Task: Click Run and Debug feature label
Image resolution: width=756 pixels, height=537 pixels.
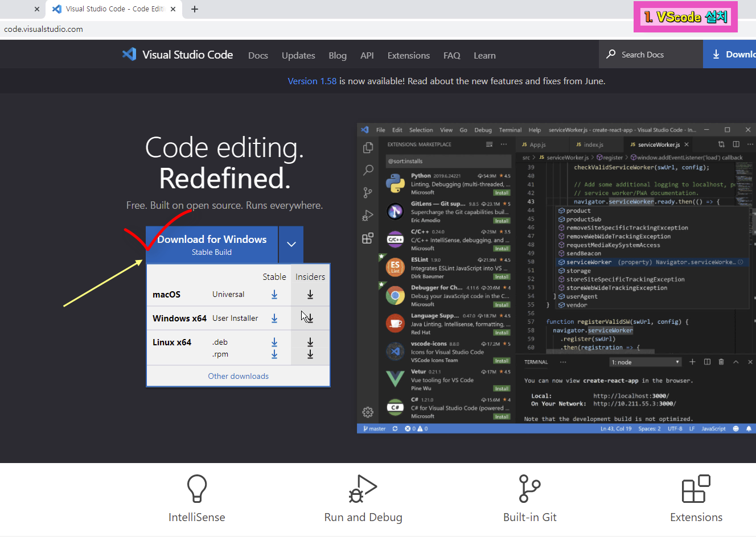Action: [x=363, y=517]
